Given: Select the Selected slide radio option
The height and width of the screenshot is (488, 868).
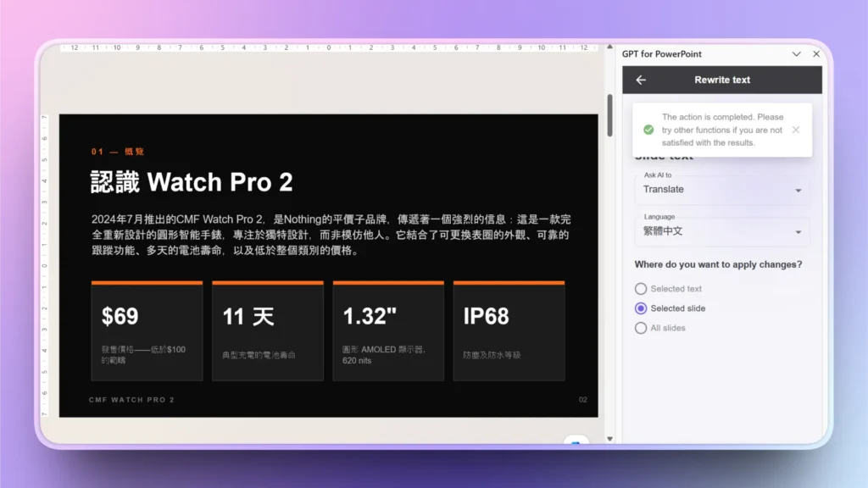Looking at the screenshot, I should [x=641, y=308].
